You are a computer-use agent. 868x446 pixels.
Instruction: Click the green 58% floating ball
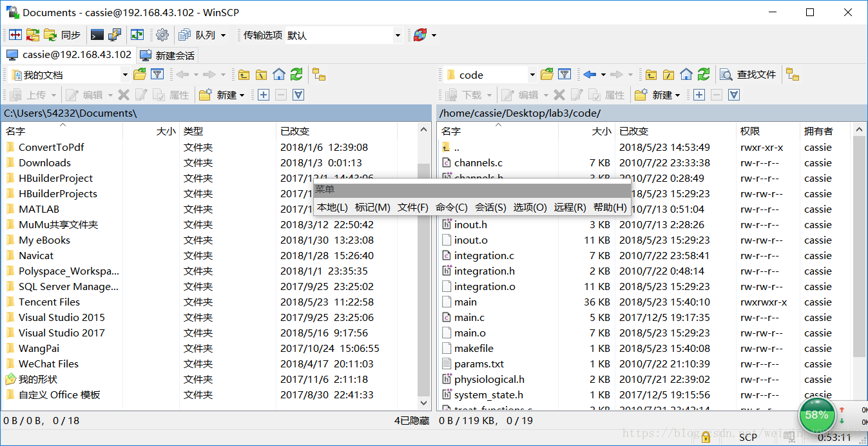(816, 414)
